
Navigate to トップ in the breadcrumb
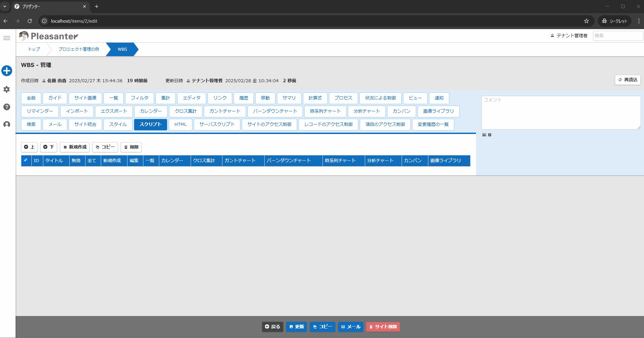[x=33, y=49]
